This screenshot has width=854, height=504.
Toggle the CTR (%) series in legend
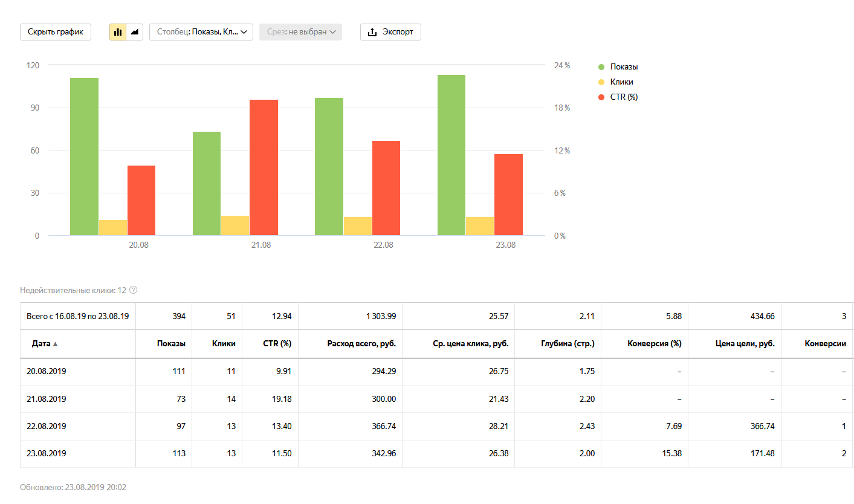pyautogui.click(x=623, y=97)
